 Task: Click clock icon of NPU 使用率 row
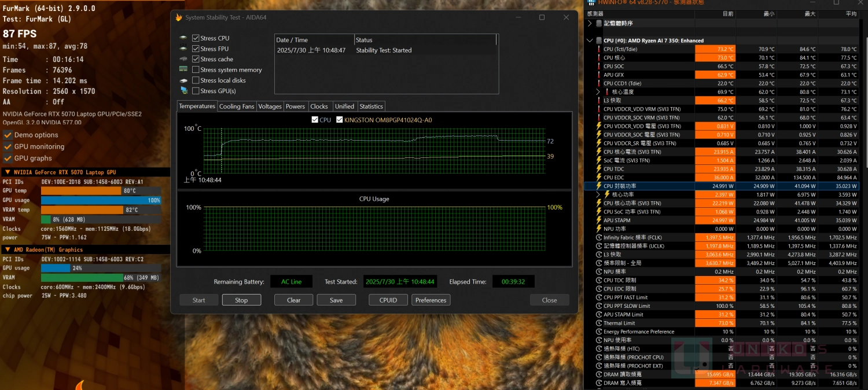(x=599, y=340)
